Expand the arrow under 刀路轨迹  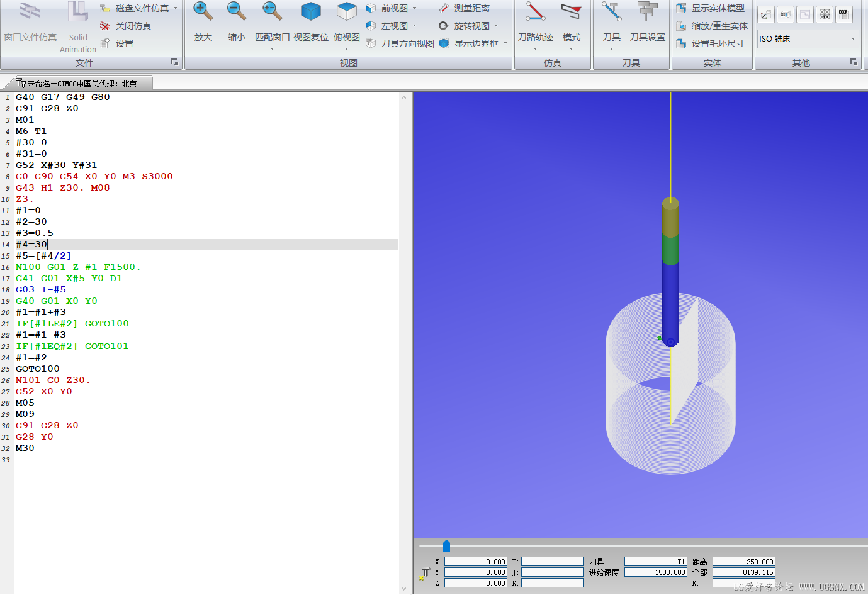pyautogui.click(x=536, y=48)
